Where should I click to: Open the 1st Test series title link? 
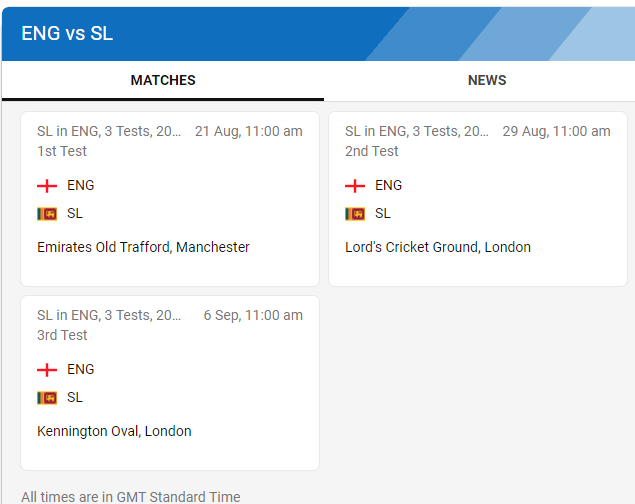click(x=109, y=132)
